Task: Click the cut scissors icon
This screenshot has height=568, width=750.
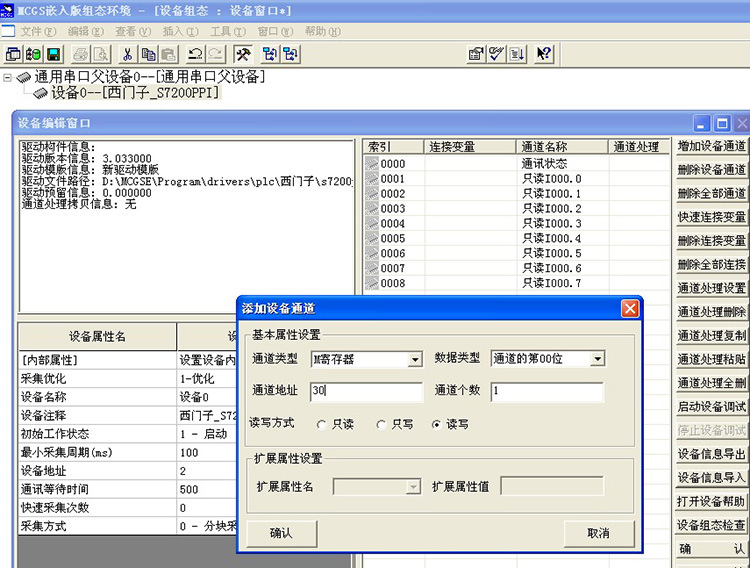Action: (127, 54)
